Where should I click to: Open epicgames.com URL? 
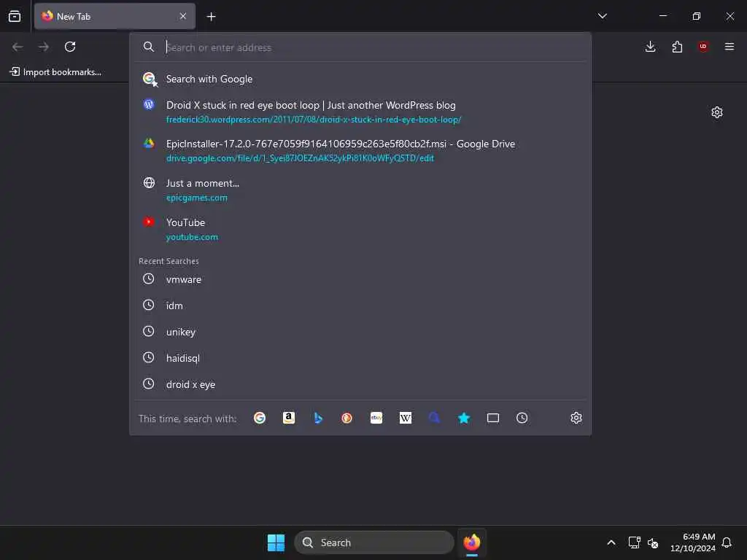pyautogui.click(x=197, y=198)
